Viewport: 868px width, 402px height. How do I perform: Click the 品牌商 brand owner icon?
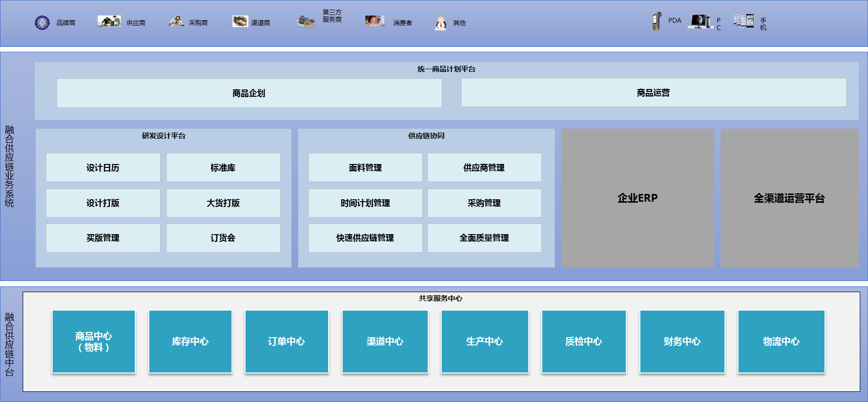[x=42, y=22]
